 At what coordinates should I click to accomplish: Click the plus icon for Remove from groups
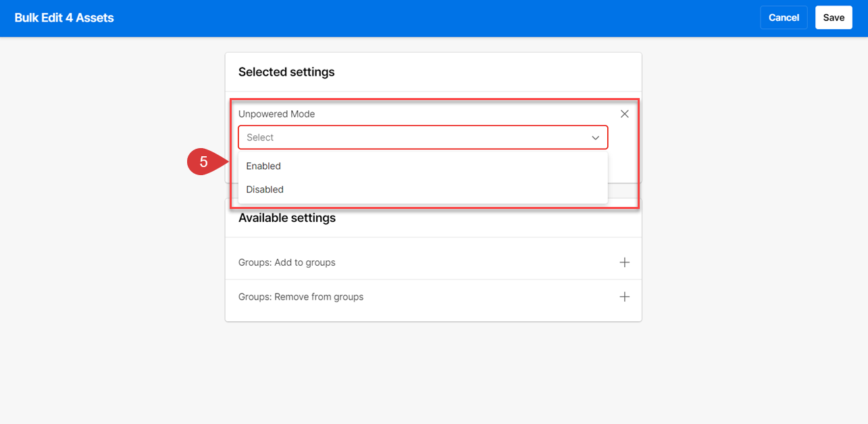(625, 297)
